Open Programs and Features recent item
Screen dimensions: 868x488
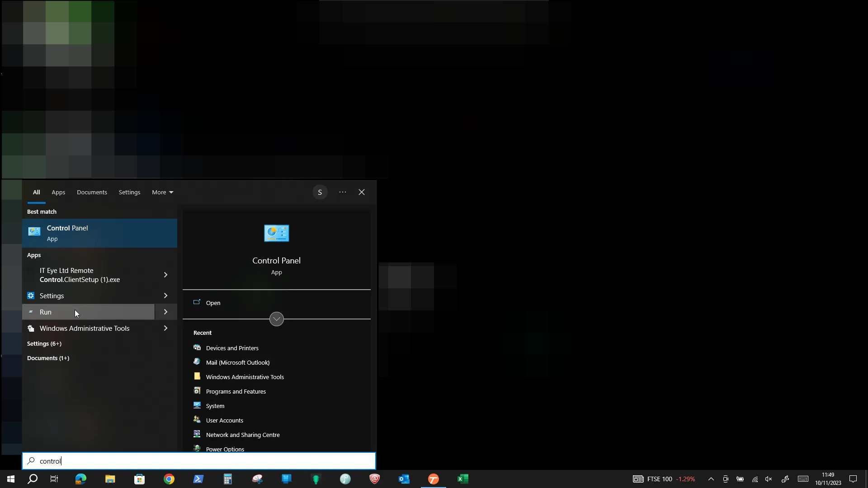click(x=236, y=391)
